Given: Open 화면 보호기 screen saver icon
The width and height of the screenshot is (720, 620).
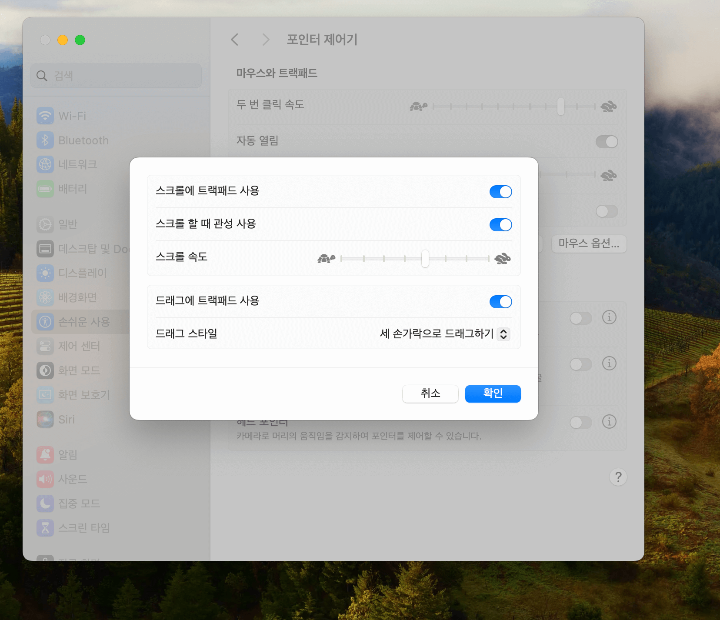Looking at the screenshot, I should pyautogui.click(x=45, y=395).
